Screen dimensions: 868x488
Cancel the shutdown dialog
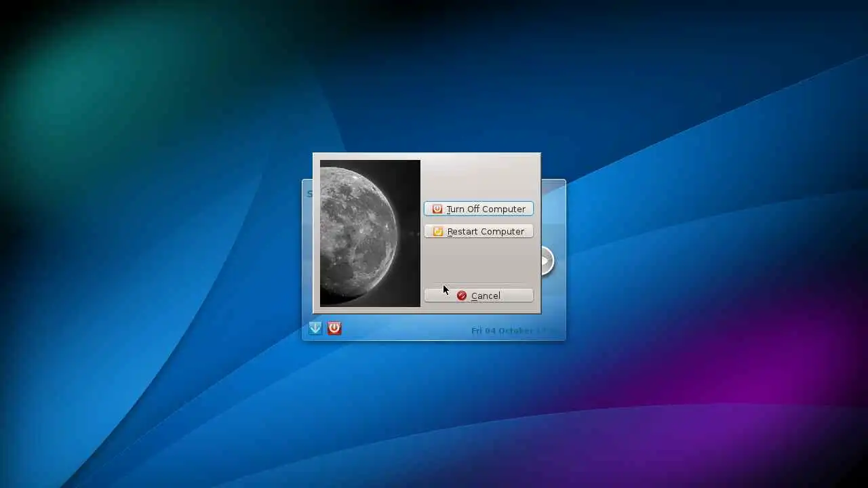click(x=479, y=296)
